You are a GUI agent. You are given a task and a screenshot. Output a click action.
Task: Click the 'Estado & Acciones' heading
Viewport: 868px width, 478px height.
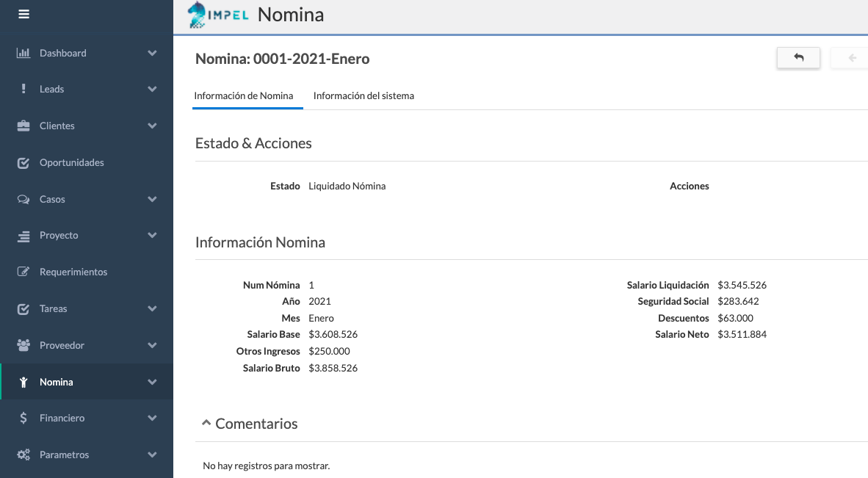point(253,143)
